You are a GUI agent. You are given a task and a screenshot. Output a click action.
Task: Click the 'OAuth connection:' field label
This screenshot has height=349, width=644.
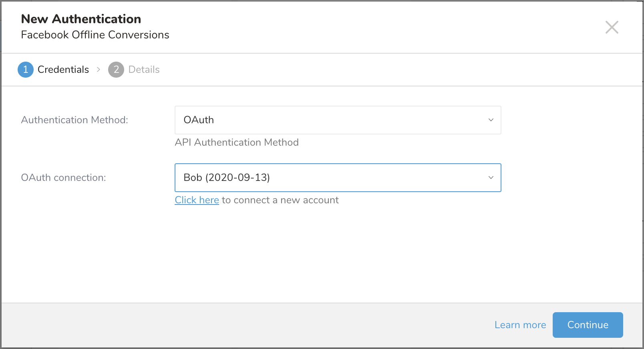[63, 178]
